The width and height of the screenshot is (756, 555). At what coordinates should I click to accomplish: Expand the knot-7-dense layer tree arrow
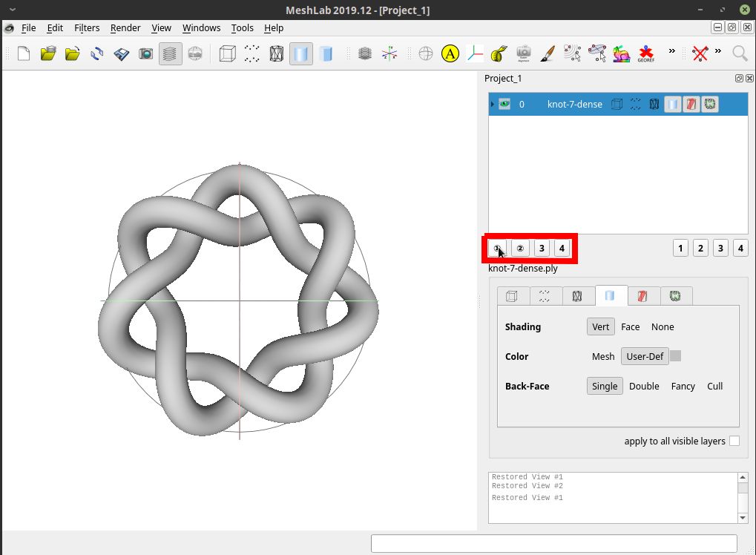tap(493, 104)
